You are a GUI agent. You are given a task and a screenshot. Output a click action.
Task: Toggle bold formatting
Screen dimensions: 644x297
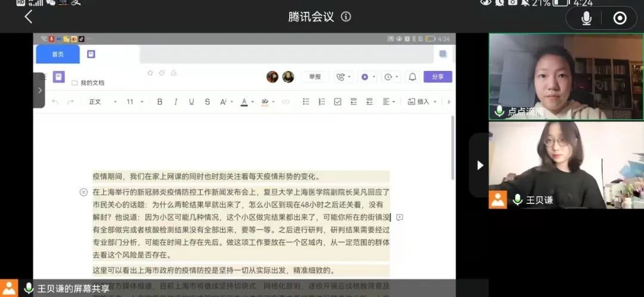[160, 102]
